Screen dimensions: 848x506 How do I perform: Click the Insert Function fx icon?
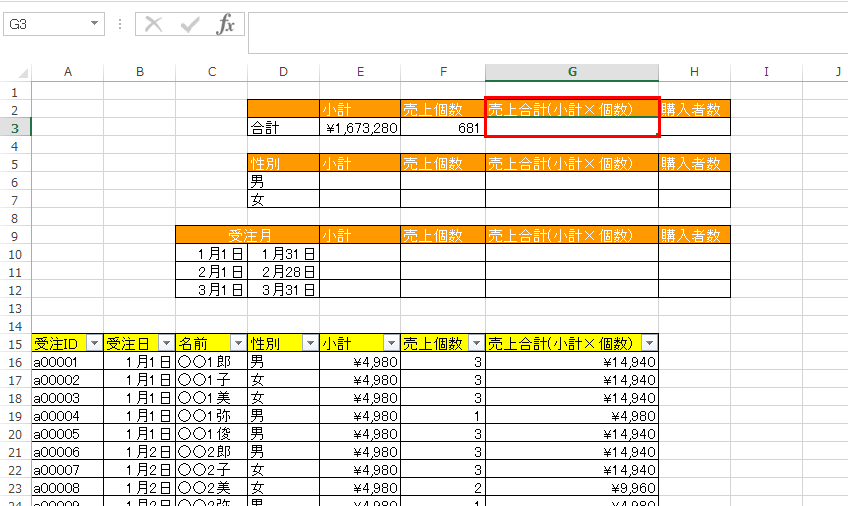pos(226,24)
